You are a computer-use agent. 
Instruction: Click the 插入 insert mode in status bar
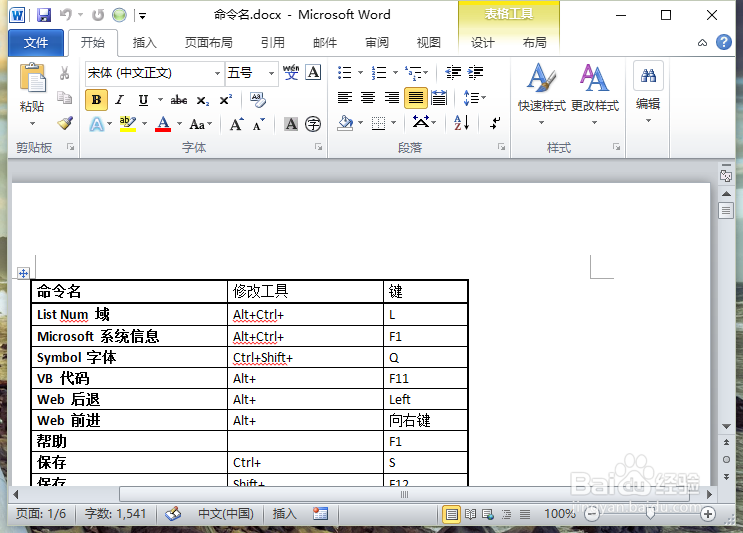point(284,514)
